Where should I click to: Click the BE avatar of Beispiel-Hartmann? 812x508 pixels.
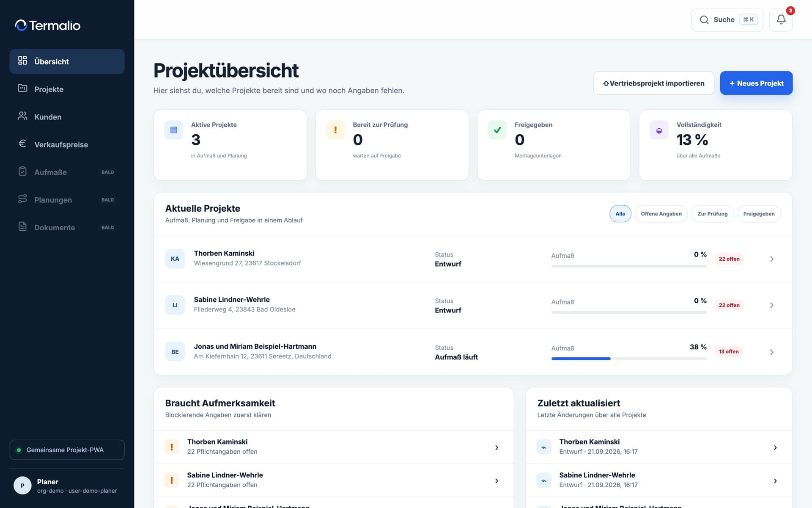click(175, 351)
